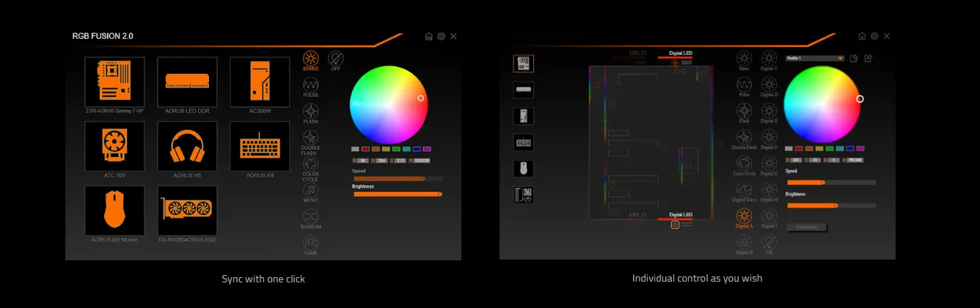Select the GV-N1080AORUS-8GD graphics card tile
Image resolution: width=980 pixels, height=308 pixels.
click(x=187, y=210)
